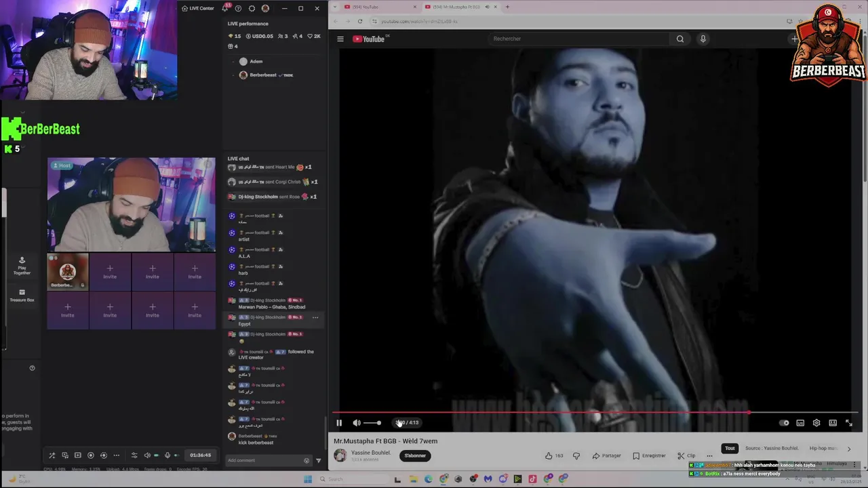Like the video with thumbs up
Screen dimensions: 868x488
(554, 455)
